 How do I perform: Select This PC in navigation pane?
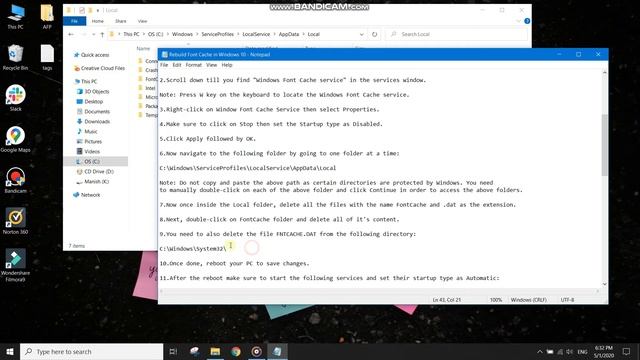86,81
